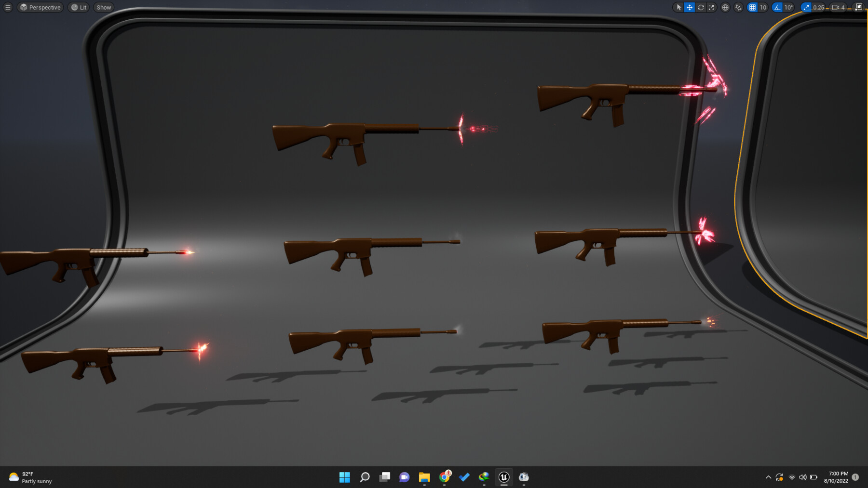The width and height of the screenshot is (868, 488).
Task: Toggle the move tool selection highlight
Action: pyautogui.click(x=689, y=7)
